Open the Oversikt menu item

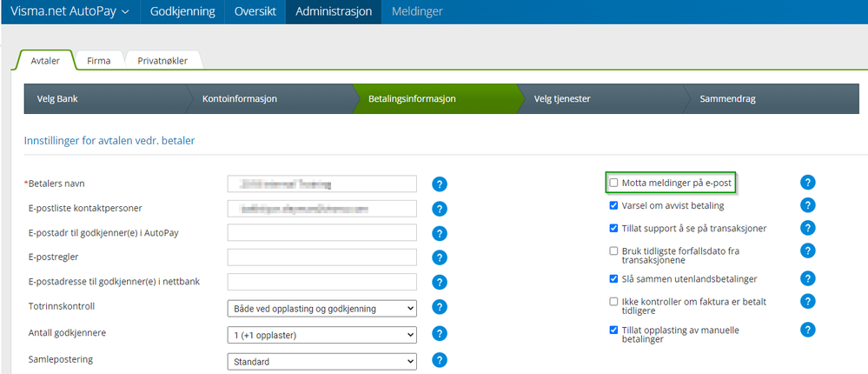[255, 11]
